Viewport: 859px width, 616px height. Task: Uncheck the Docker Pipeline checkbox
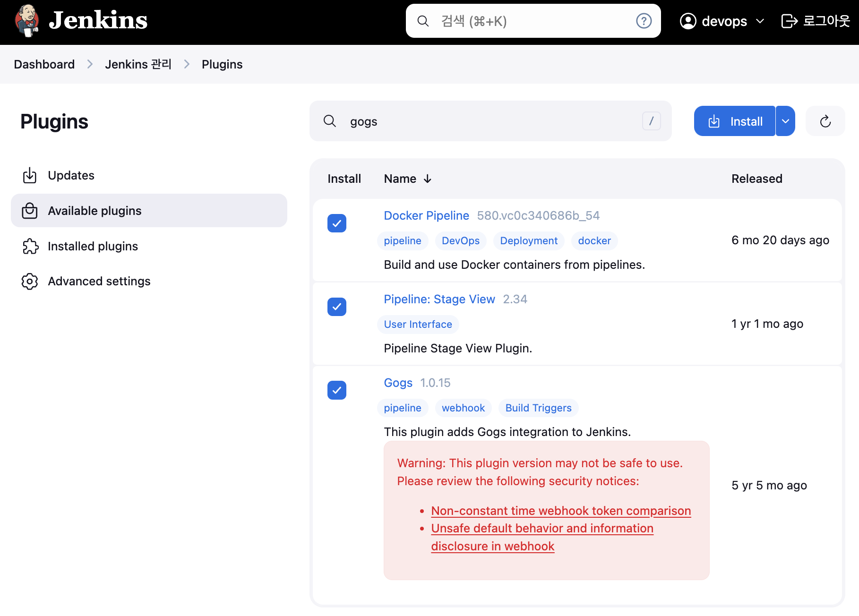[x=337, y=223]
